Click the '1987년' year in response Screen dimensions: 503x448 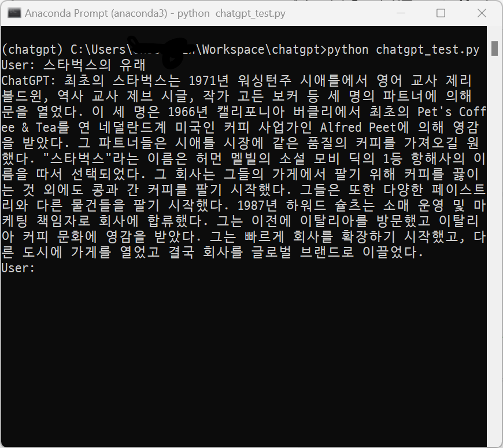pyautogui.click(x=257, y=206)
